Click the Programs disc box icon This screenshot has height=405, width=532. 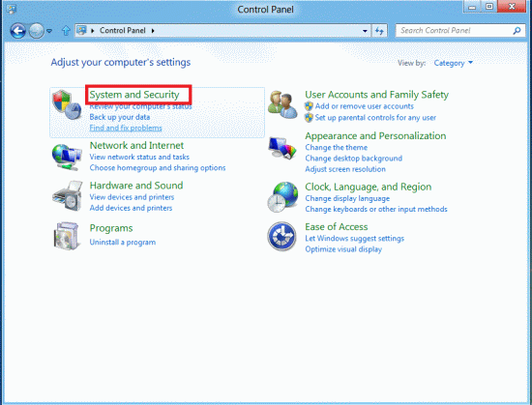click(67, 236)
